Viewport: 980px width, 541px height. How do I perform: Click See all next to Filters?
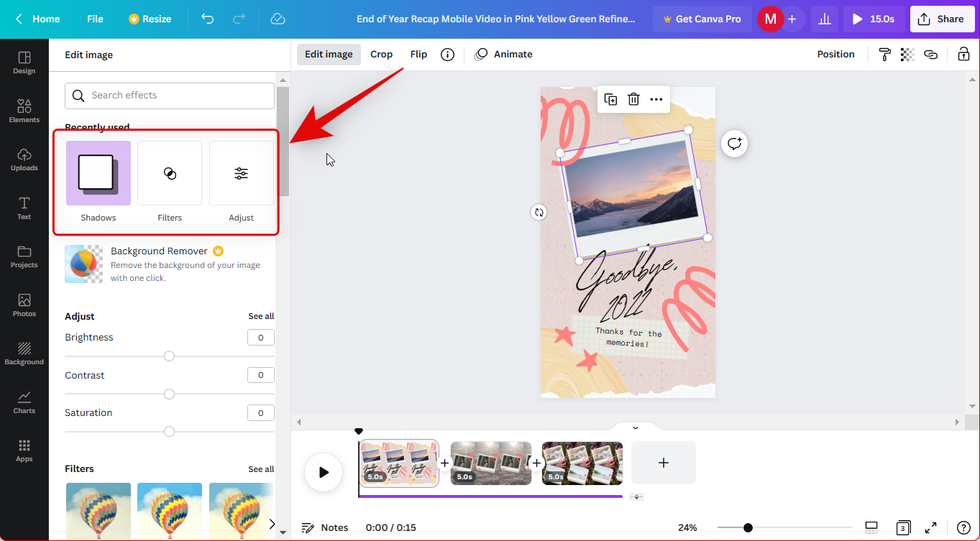pyautogui.click(x=261, y=469)
